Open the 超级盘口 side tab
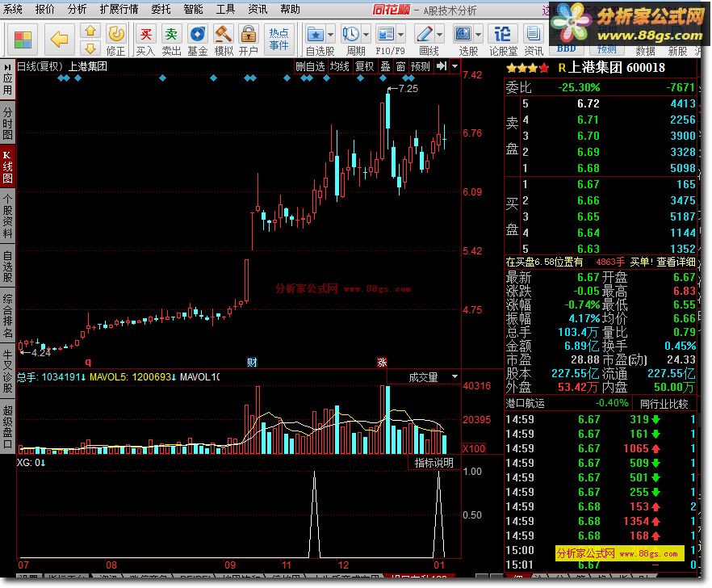Screen dimensions: 712x588 click(7, 426)
